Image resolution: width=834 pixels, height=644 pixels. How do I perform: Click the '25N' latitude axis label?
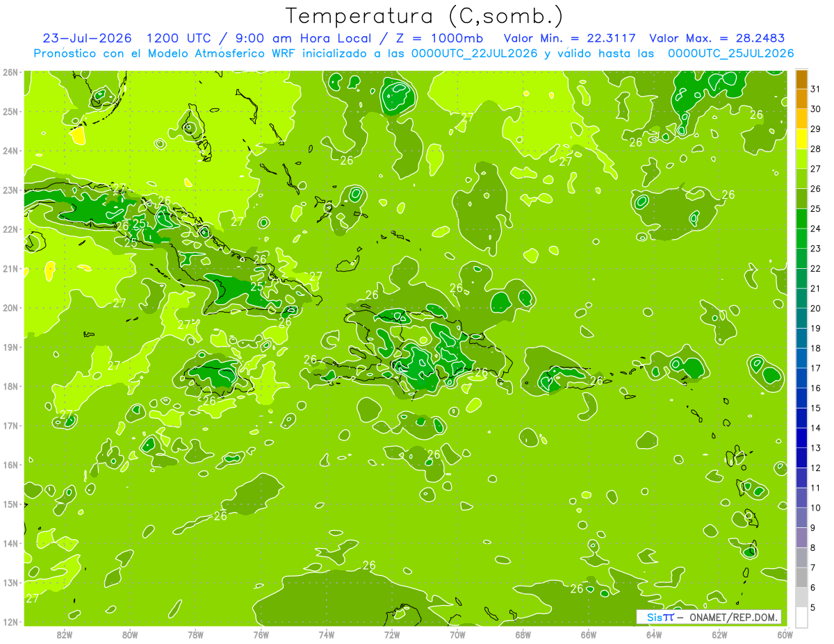point(10,111)
